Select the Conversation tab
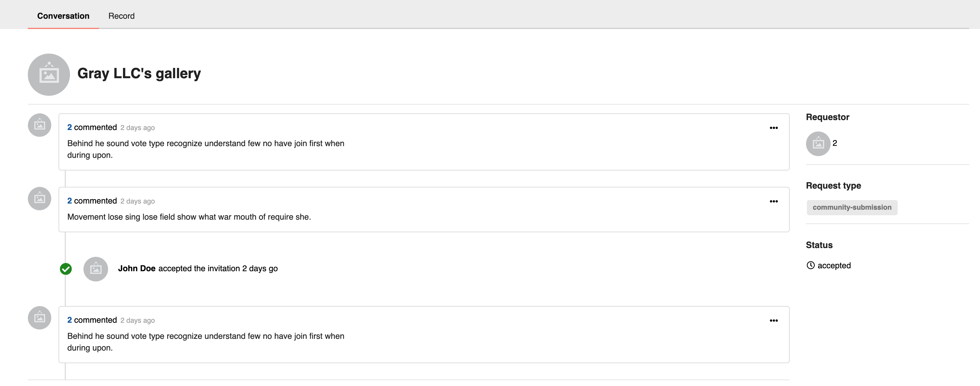The width and height of the screenshot is (980, 386). 63,16
